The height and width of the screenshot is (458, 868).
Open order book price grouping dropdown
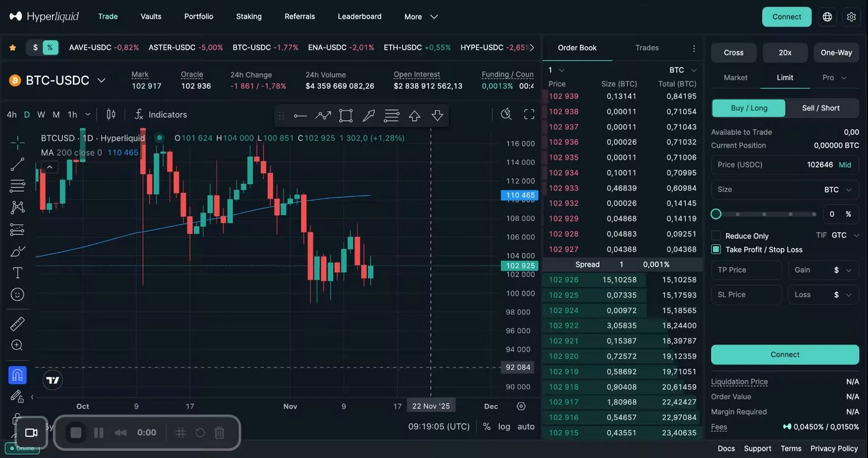[557, 70]
